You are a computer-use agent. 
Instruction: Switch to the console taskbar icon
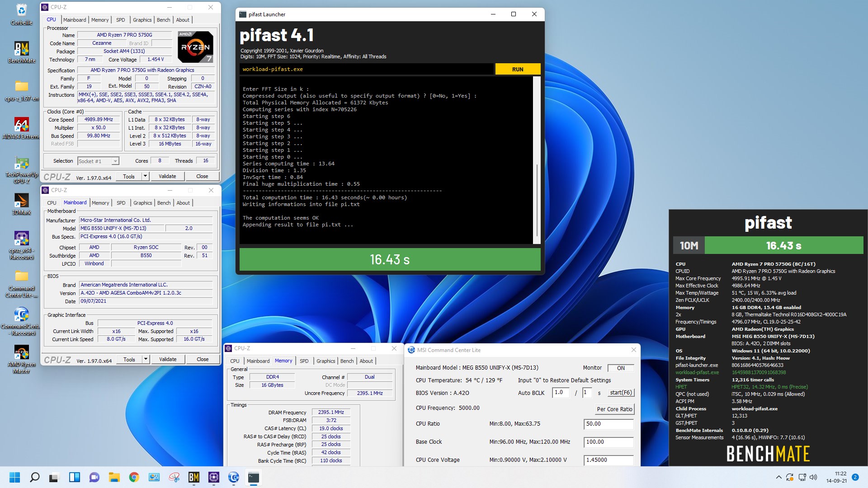pos(254,477)
